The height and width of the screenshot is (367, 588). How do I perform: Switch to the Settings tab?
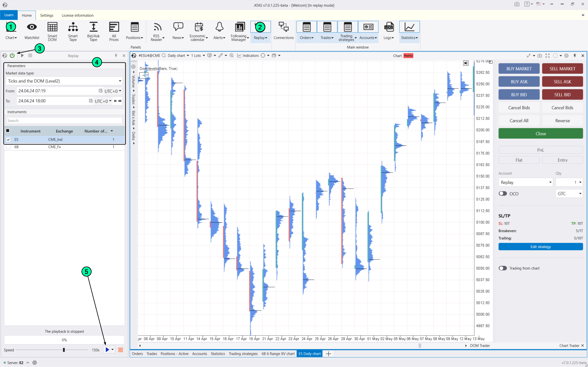tap(47, 15)
